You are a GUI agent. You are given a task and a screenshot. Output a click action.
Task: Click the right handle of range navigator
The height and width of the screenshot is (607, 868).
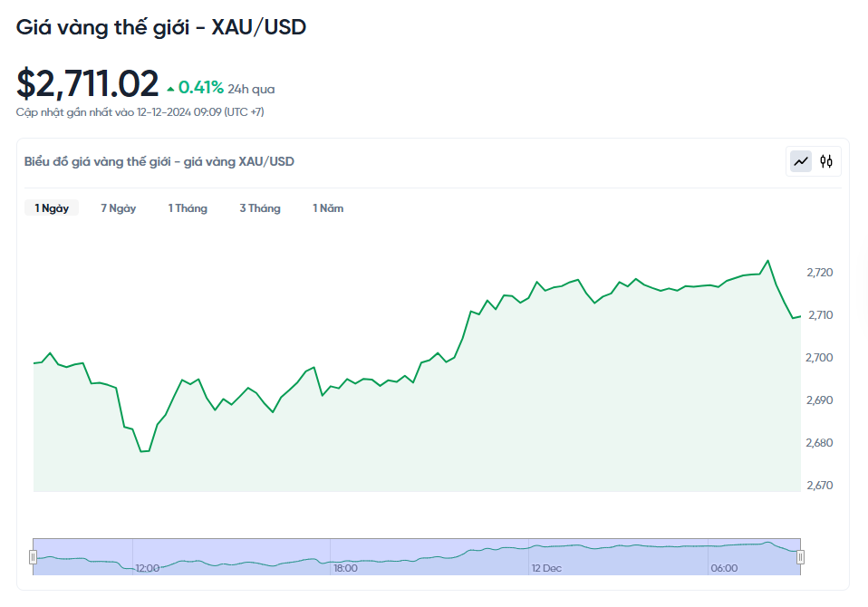point(800,557)
